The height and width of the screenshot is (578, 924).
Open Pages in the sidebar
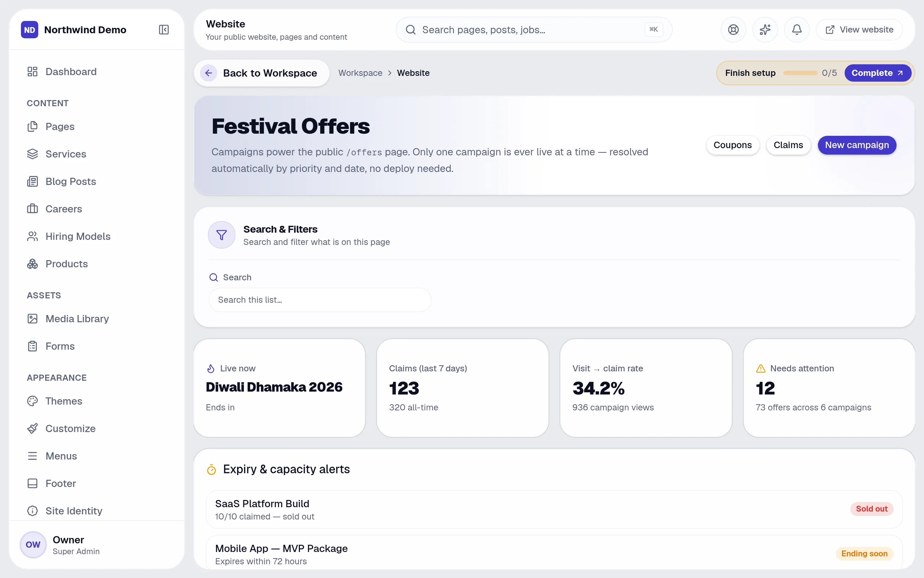pos(97,126)
